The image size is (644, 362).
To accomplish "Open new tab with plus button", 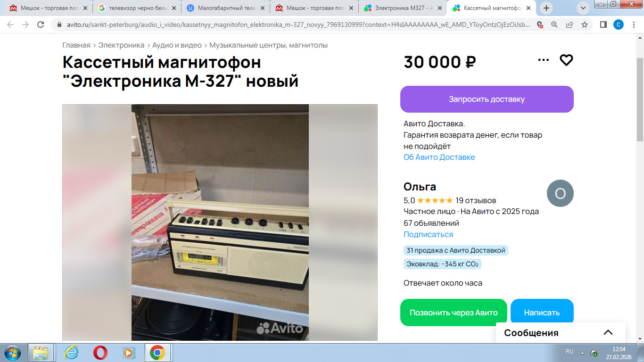I will [546, 8].
